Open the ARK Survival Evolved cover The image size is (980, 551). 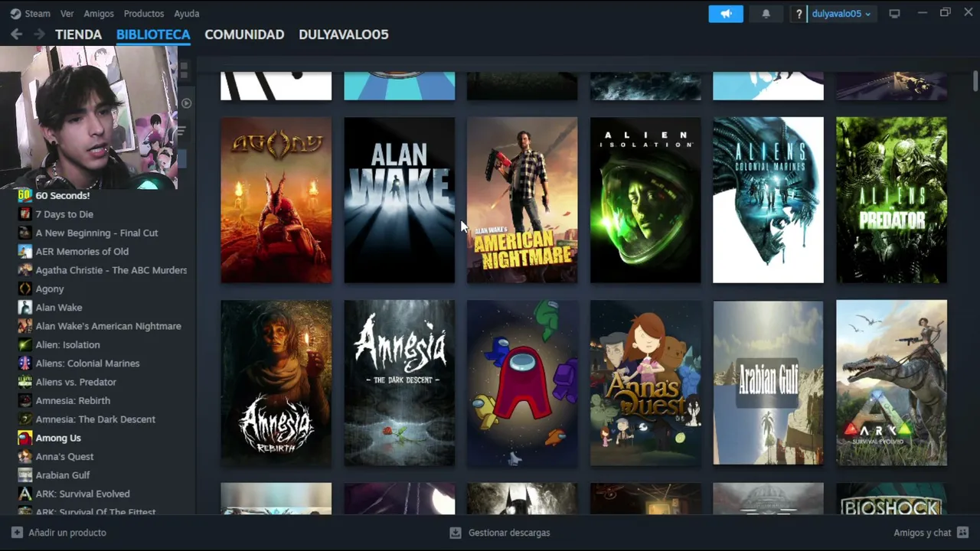point(892,383)
